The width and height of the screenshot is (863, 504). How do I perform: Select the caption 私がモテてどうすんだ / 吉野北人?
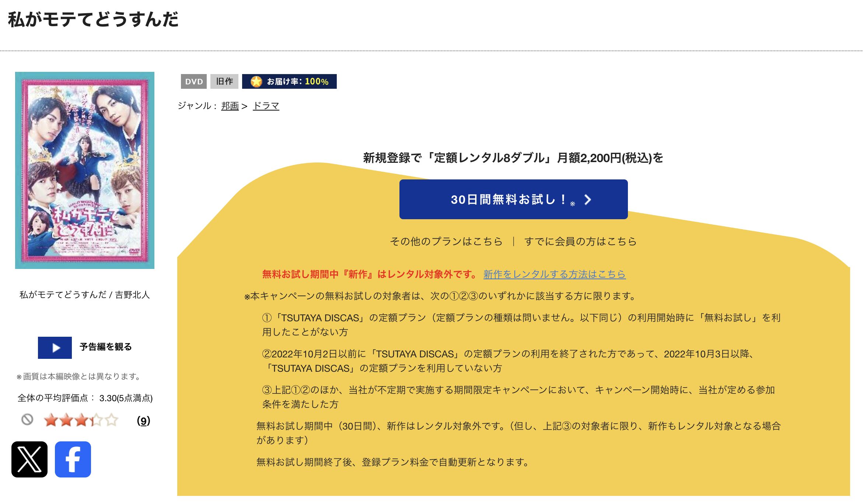point(85,295)
